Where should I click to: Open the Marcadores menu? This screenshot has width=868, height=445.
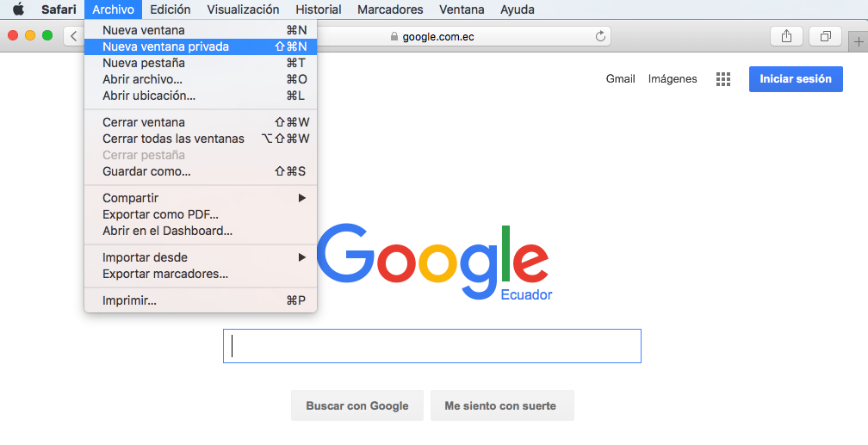coord(390,9)
